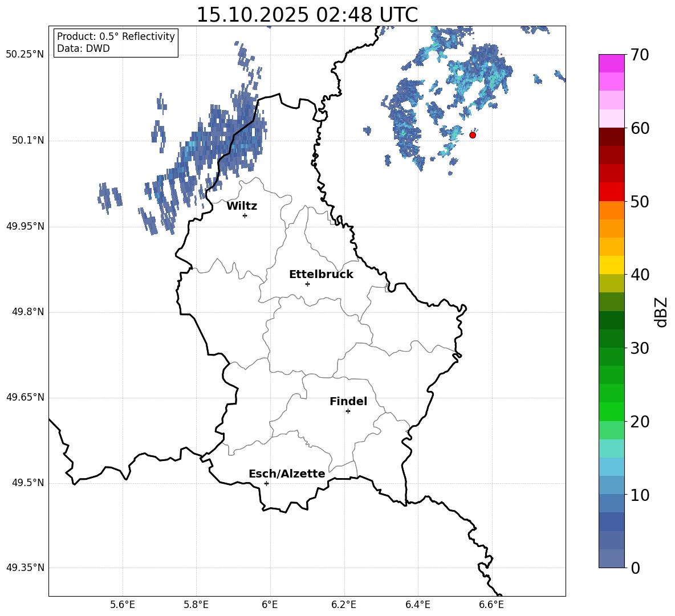Click the colorbar tick label 50

point(640,201)
